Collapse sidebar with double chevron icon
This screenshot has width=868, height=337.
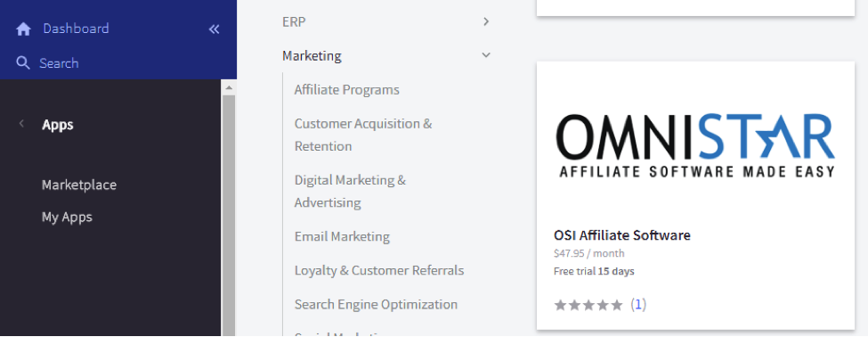(x=215, y=29)
